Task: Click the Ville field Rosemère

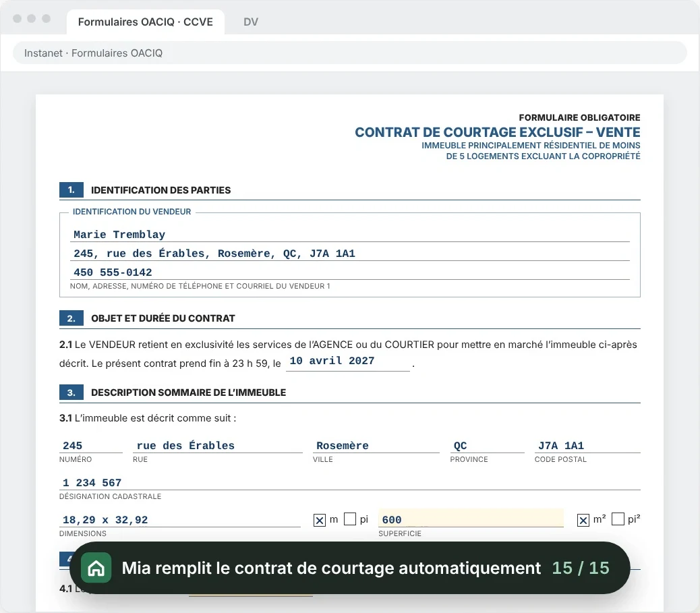Action: pyautogui.click(x=376, y=445)
